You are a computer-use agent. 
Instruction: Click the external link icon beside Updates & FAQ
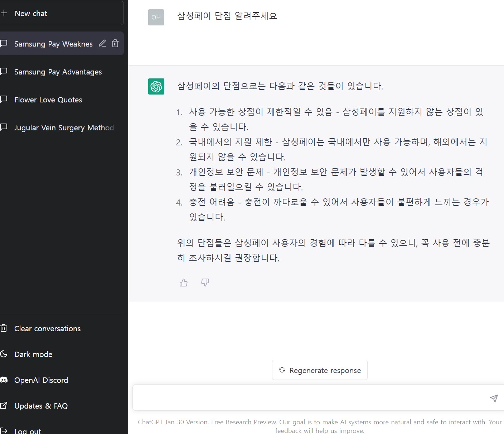point(4,405)
